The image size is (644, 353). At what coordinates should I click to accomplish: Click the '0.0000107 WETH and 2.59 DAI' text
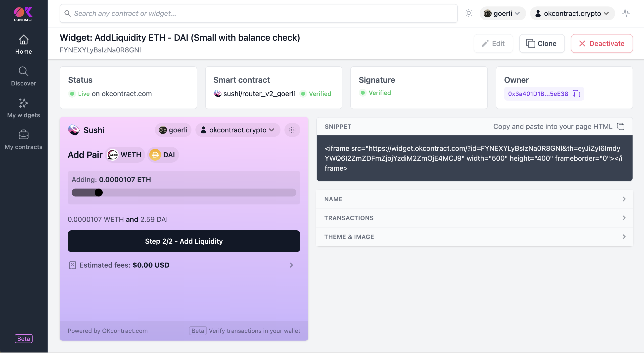point(118,219)
